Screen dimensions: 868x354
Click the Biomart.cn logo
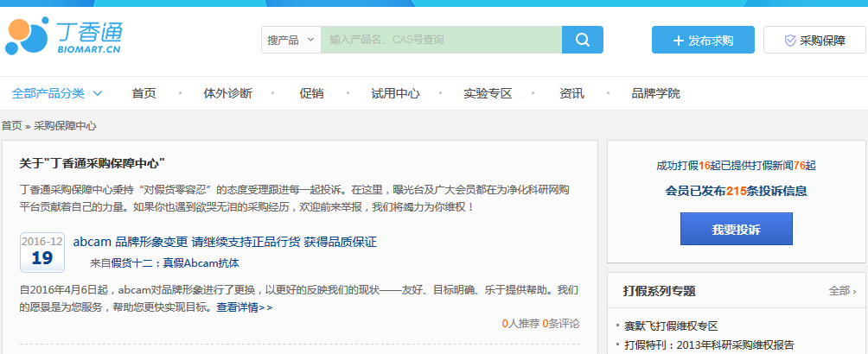coord(65,39)
